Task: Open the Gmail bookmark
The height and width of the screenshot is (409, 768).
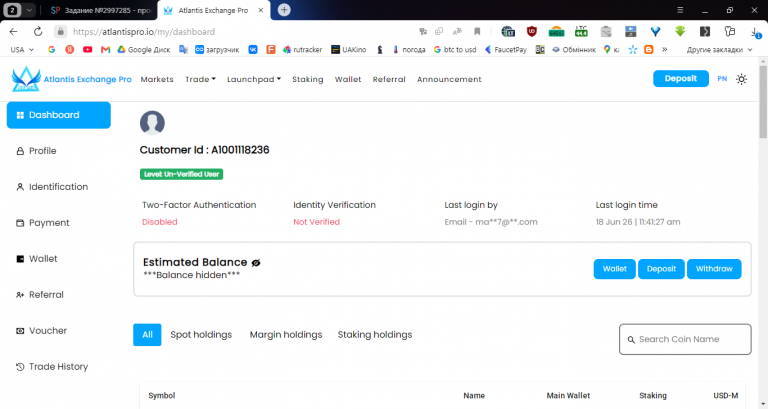Action: tap(105, 49)
